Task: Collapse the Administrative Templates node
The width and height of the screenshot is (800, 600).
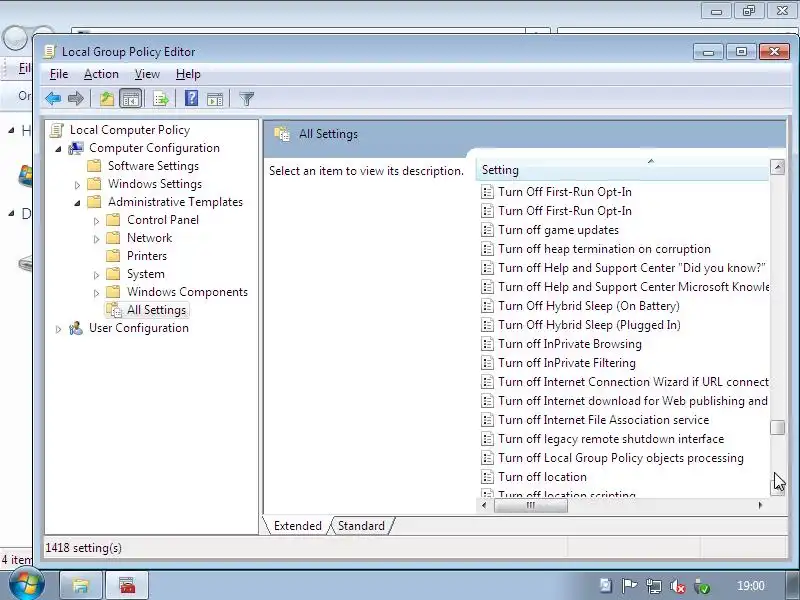Action: point(77,203)
